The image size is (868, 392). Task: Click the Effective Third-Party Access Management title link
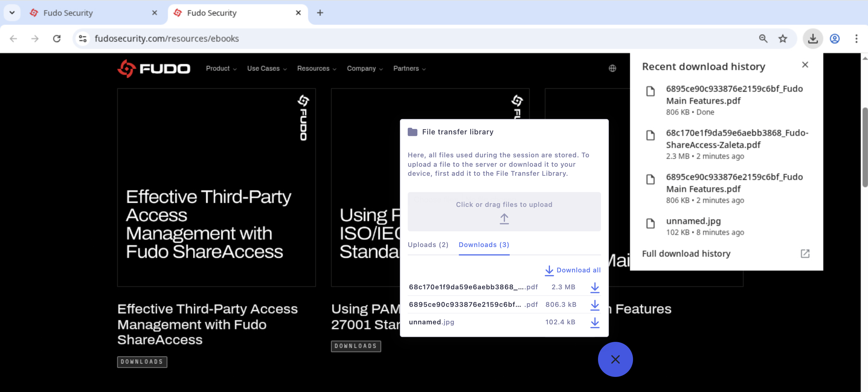207,324
